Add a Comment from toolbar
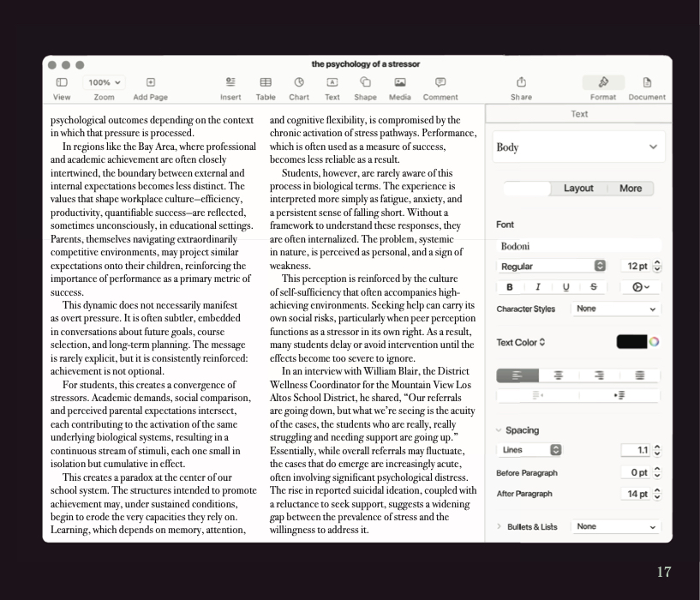The width and height of the screenshot is (700, 600). pyautogui.click(x=440, y=82)
